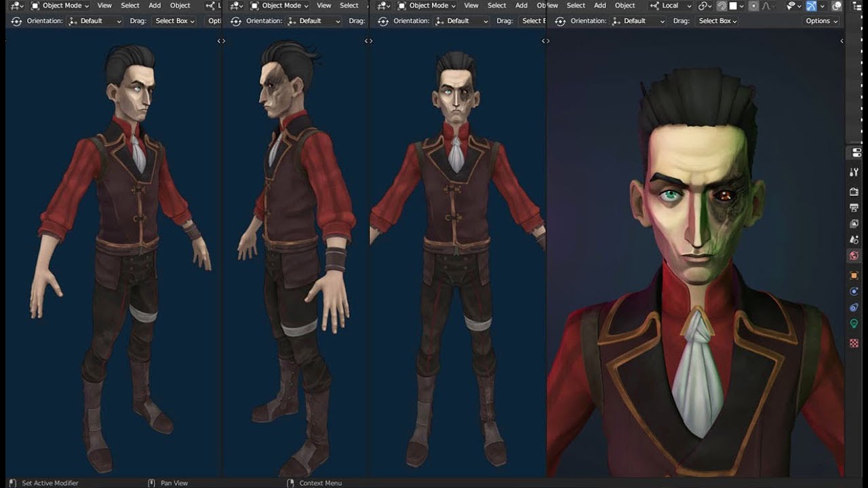This screenshot has height=488, width=868.
Task: Open Drag Select Box dropdown in first viewport
Action: (x=174, y=21)
